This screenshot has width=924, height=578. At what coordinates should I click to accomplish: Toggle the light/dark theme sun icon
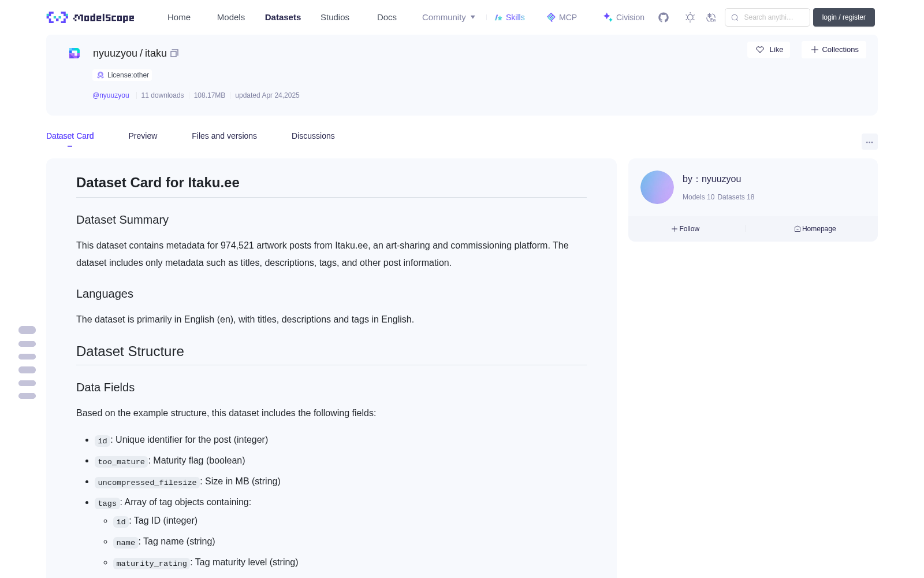click(690, 17)
